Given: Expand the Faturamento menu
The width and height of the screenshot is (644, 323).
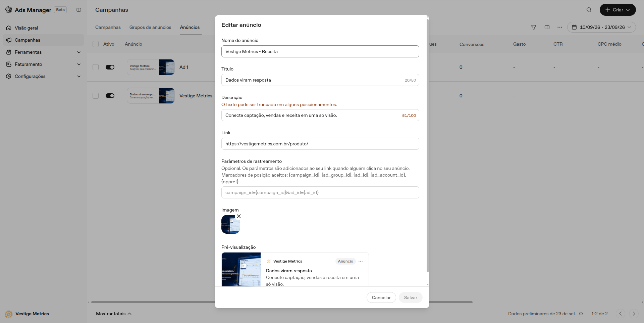Looking at the screenshot, I should click(x=44, y=64).
